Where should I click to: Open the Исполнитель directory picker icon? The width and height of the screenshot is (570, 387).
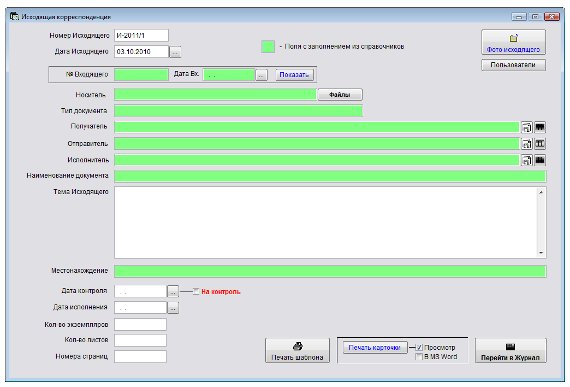526,160
